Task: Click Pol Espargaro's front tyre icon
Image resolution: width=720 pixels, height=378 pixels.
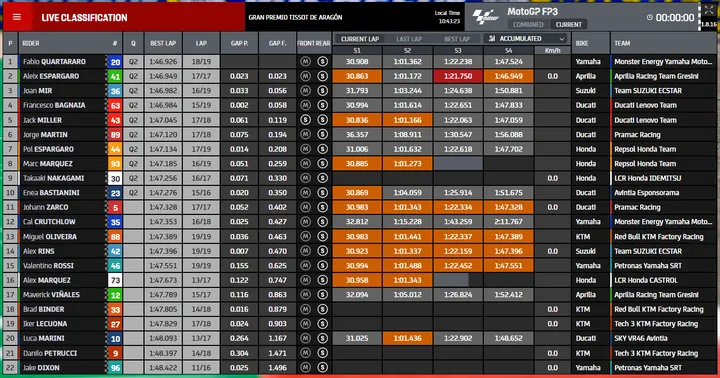Action: 305,149
